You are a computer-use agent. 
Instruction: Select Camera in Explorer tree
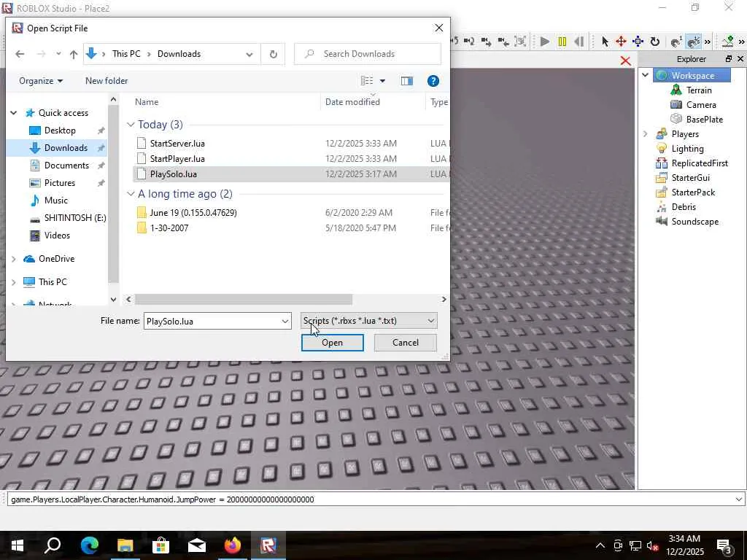click(x=701, y=105)
